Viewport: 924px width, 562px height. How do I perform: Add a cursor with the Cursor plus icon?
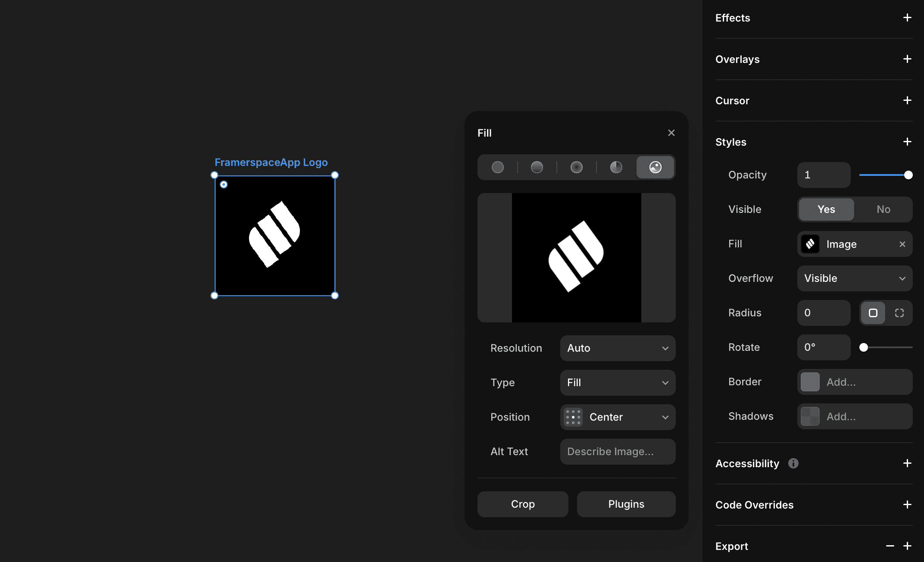[x=907, y=100]
